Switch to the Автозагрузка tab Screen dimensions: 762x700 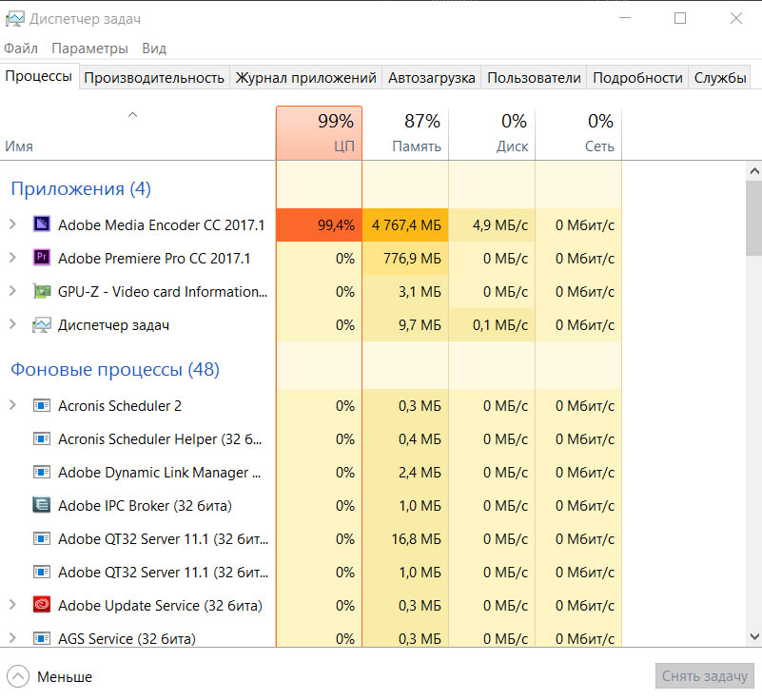(432, 78)
